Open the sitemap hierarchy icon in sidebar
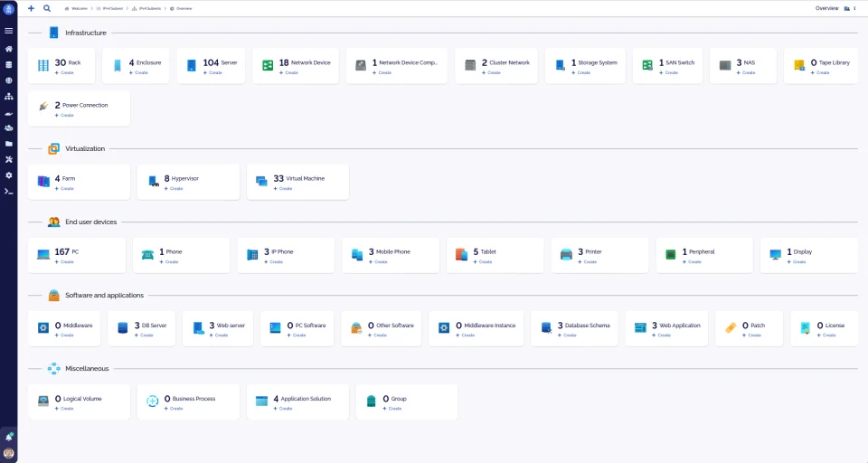 pyautogui.click(x=8, y=97)
